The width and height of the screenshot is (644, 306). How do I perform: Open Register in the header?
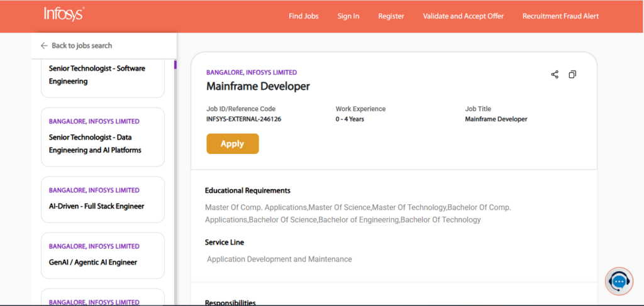click(x=391, y=16)
